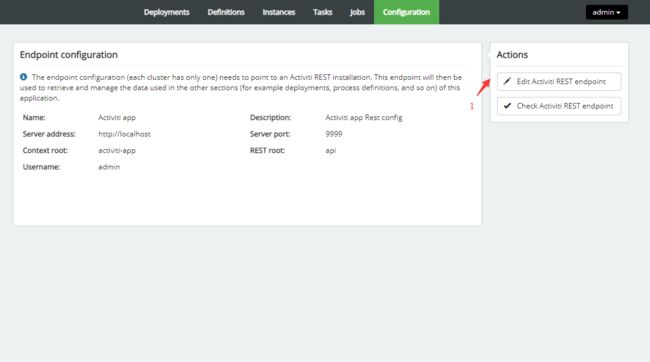Click the 'Name:' field label

point(34,117)
